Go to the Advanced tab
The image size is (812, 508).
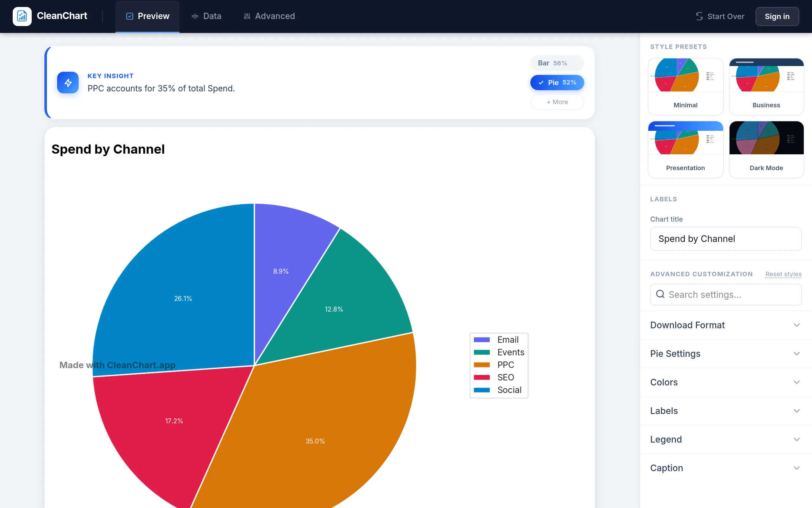[269, 16]
